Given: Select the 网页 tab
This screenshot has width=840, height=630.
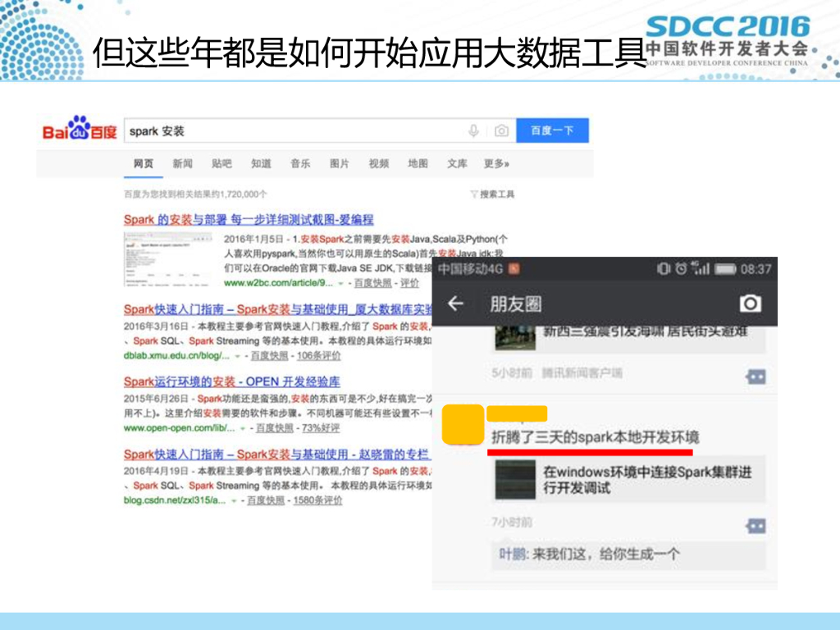Looking at the screenshot, I should [144, 164].
